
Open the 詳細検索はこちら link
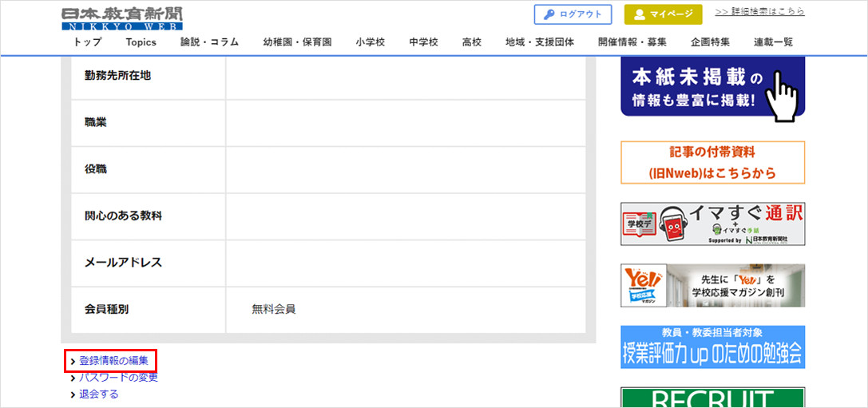[759, 11]
